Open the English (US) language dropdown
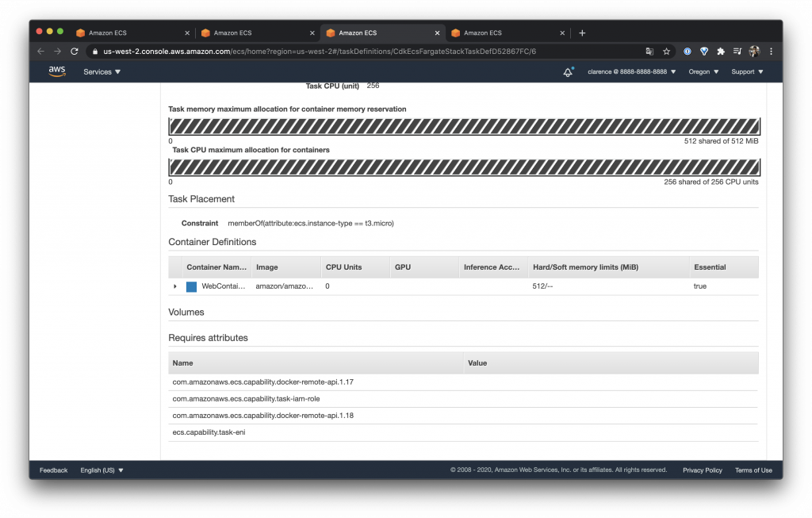 (101, 470)
